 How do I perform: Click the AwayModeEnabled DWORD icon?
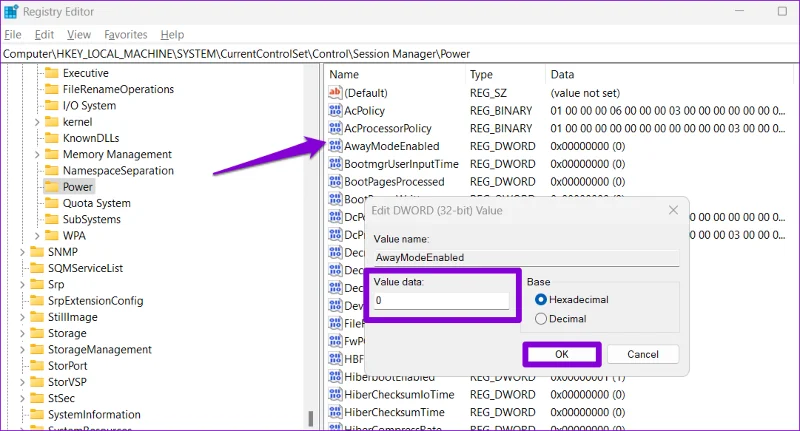click(x=335, y=146)
